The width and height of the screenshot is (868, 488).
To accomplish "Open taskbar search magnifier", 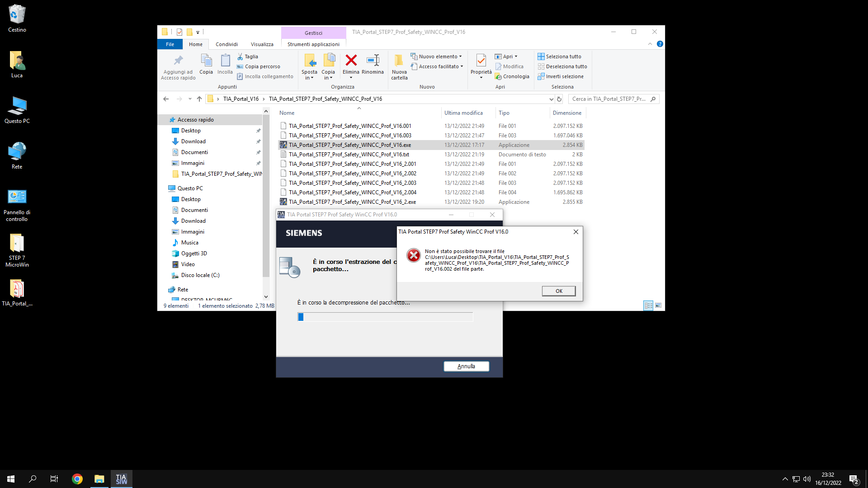I will click(x=33, y=479).
